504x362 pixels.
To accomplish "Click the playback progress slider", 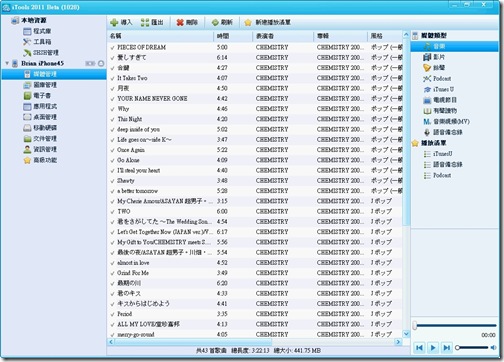I will [x=455, y=326].
